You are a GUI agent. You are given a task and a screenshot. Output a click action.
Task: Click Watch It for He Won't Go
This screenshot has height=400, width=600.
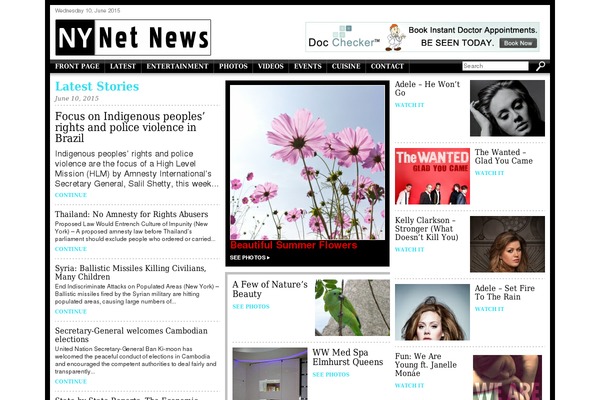pos(409,105)
